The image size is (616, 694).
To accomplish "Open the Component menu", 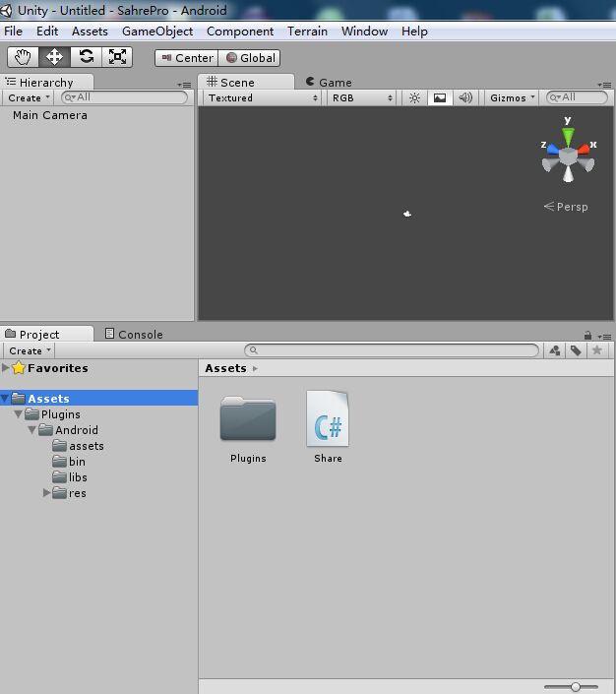I will pyautogui.click(x=240, y=32).
